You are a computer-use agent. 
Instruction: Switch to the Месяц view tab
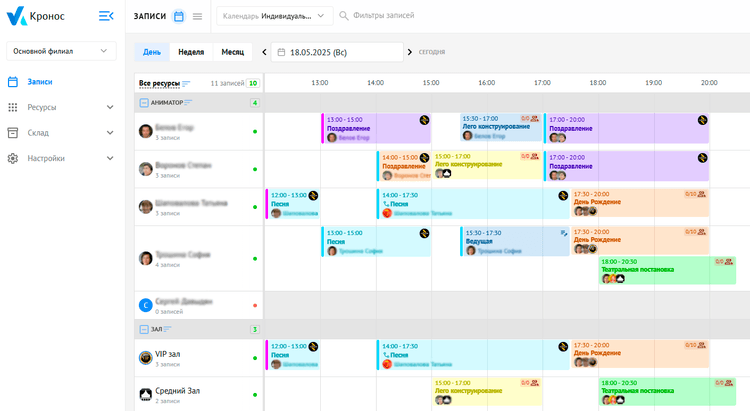click(233, 52)
